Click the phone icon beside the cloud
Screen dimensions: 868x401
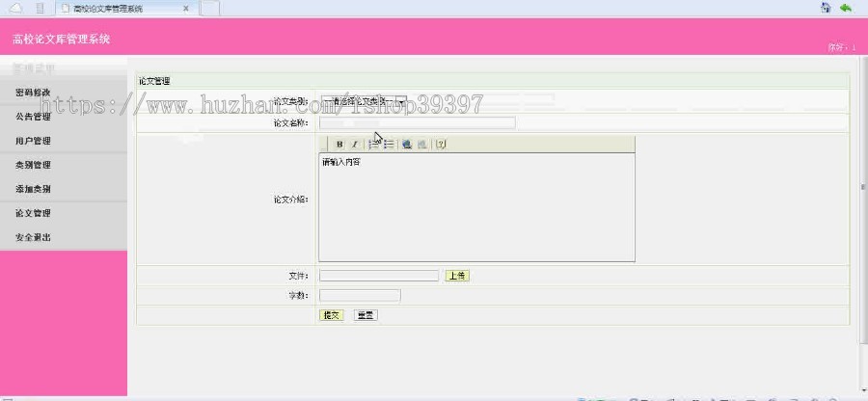[40, 8]
